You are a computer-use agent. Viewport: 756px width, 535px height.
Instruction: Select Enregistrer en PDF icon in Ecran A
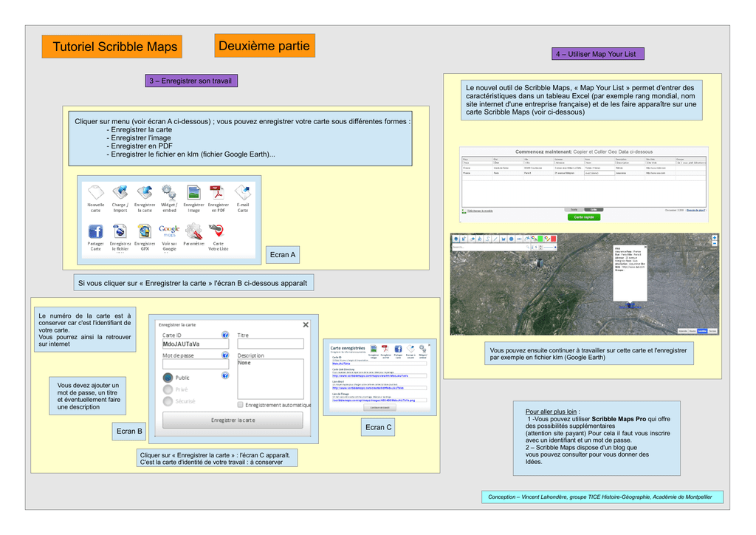coord(218,192)
